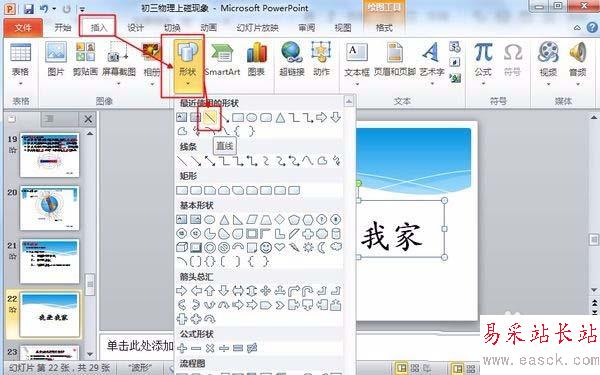Open PowerPoint help question mark
Viewport: 600px width, 375px height.
592,28
